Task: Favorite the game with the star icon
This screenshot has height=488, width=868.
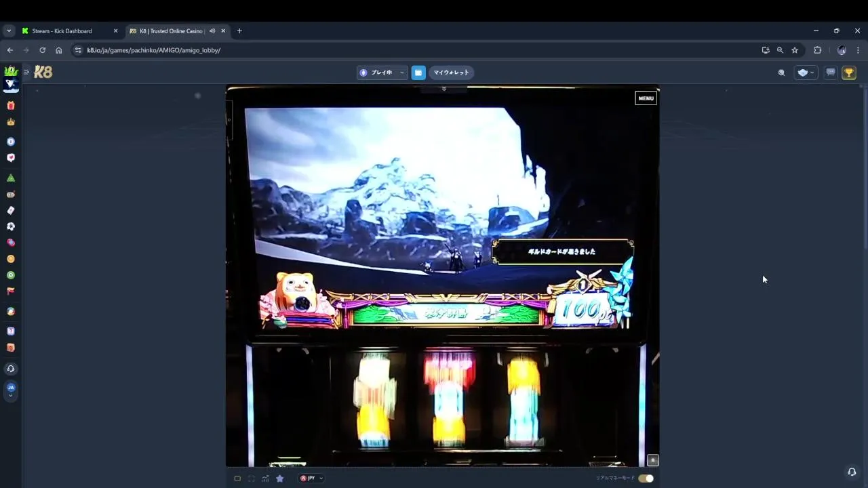Action: coord(279,479)
